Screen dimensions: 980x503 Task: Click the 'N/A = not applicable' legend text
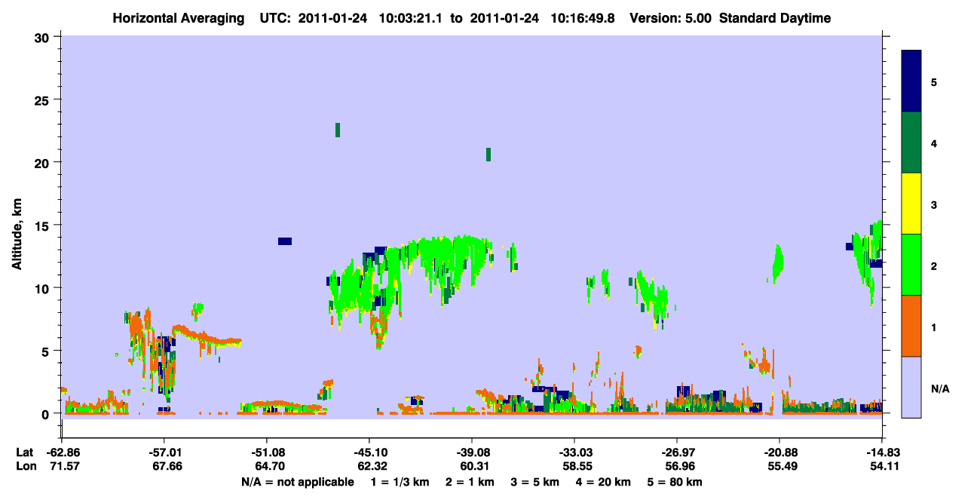(x=298, y=482)
